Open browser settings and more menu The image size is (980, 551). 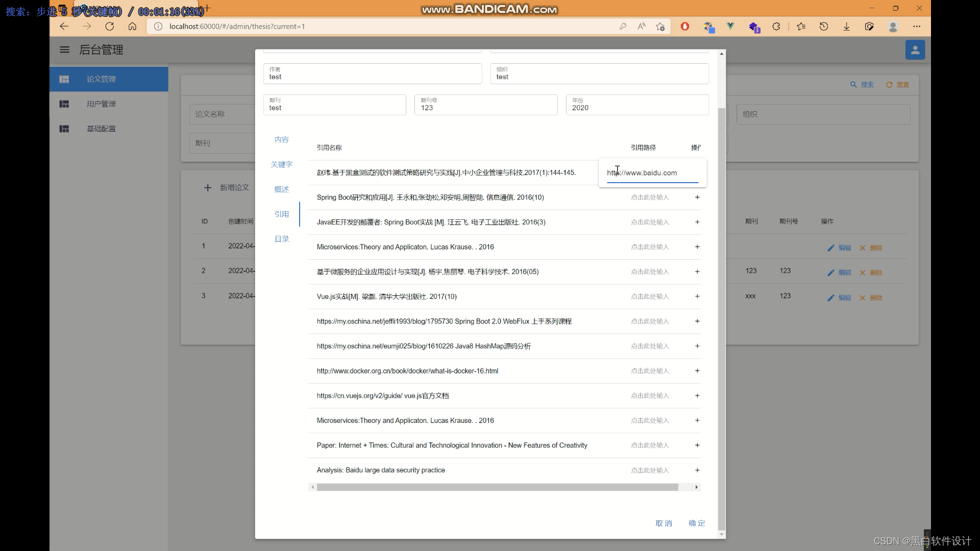coord(917,27)
